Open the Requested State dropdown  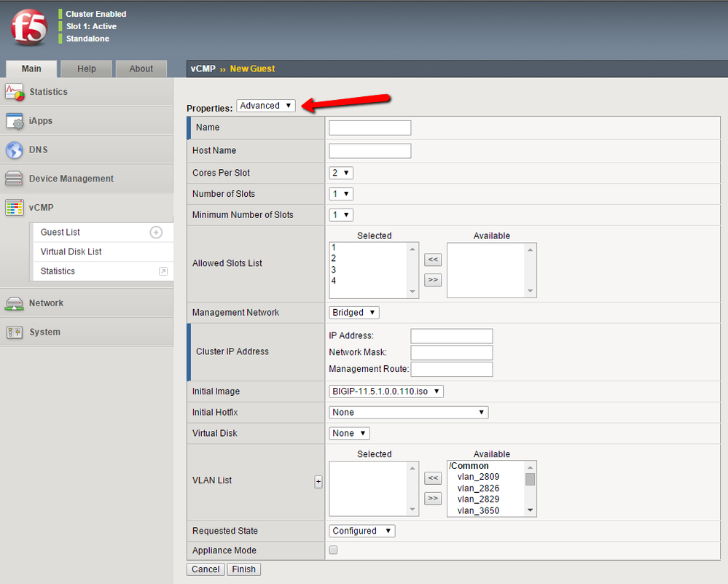362,531
